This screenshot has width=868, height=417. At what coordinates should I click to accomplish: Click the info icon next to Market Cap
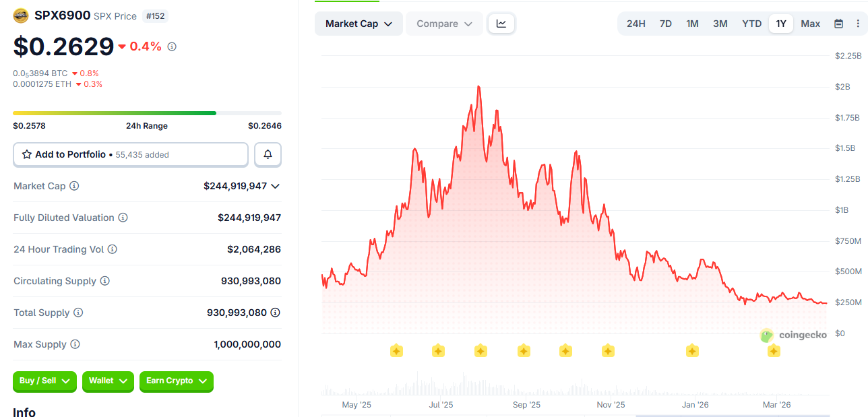73,186
